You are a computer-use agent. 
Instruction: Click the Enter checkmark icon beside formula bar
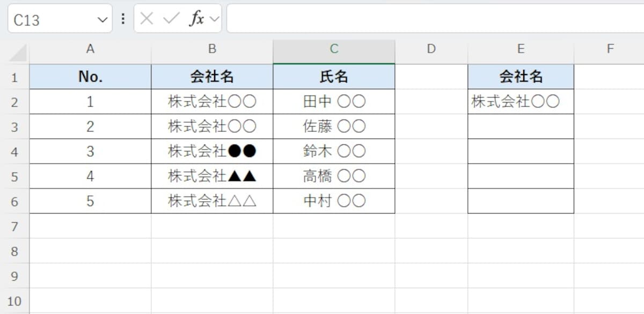170,18
